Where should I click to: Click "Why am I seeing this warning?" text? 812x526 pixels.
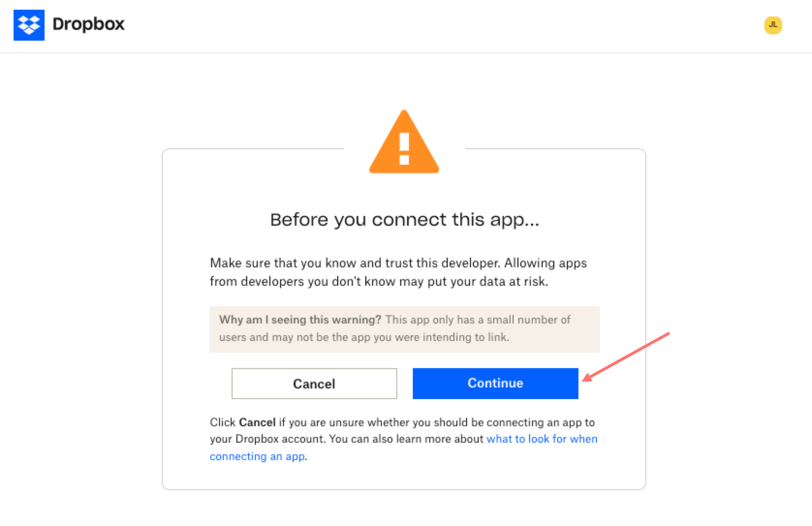coord(300,320)
